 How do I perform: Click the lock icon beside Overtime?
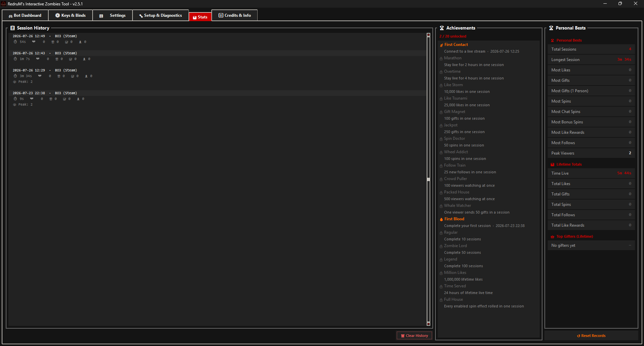click(441, 72)
